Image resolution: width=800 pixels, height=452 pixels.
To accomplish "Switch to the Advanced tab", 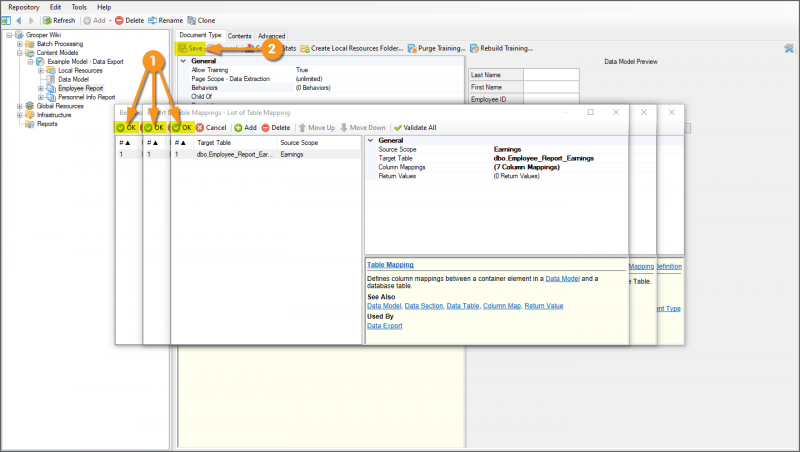I will click(x=271, y=36).
